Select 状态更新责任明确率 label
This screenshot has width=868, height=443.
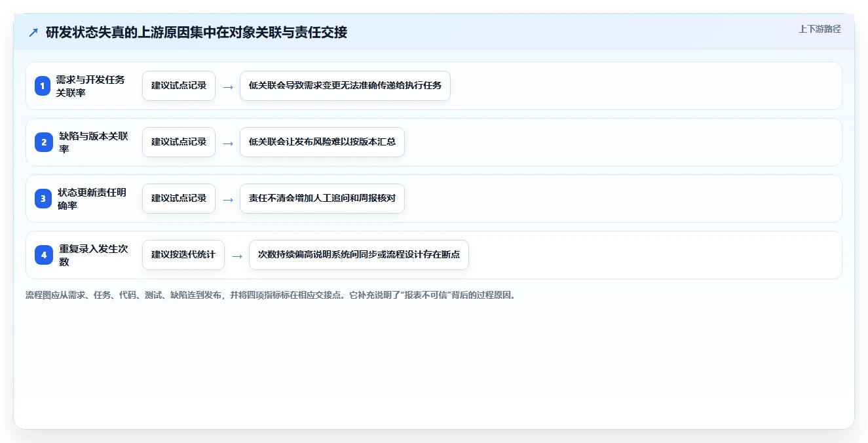[92, 199]
